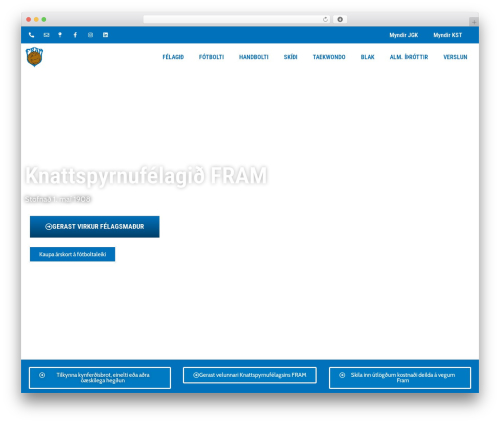Click the FRAM club crest logo
The height and width of the screenshot is (423, 500).
[x=34, y=57]
